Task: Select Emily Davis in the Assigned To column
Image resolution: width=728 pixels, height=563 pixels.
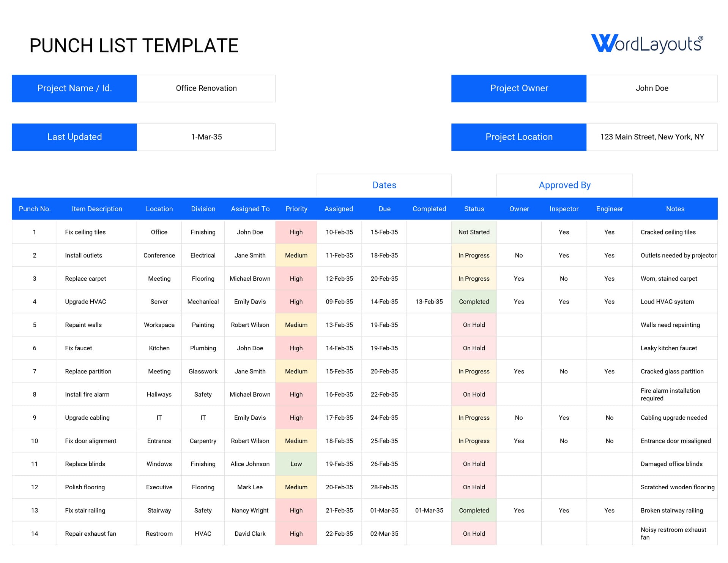Action: 250,301
